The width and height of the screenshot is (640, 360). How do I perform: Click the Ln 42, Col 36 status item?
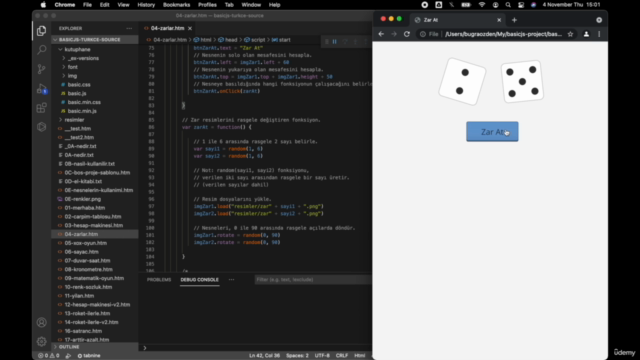click(x=264, y=356)
